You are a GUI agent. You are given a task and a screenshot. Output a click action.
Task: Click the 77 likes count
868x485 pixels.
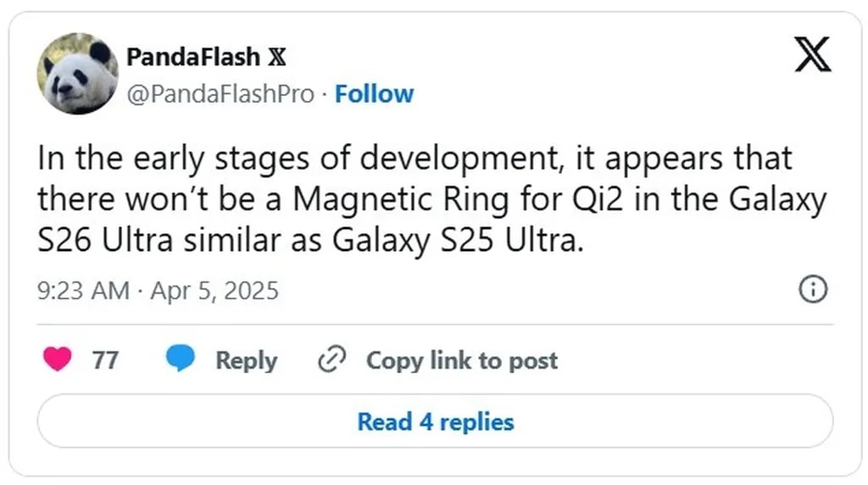105,360
